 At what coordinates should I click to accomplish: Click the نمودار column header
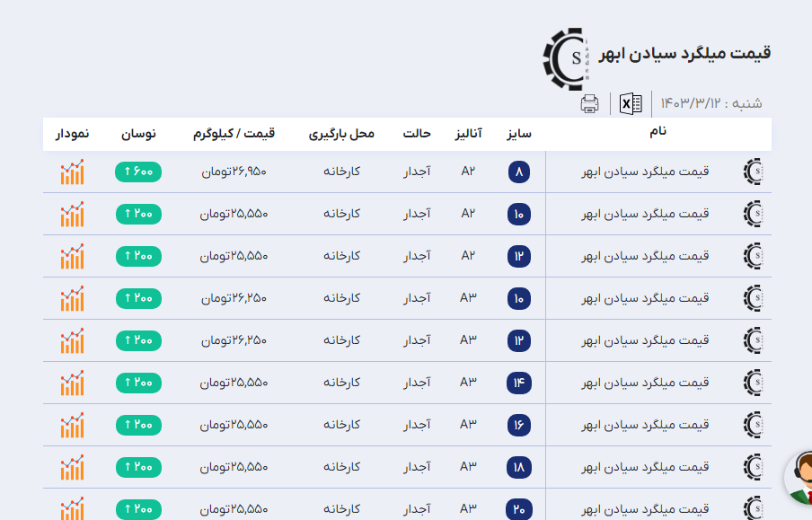72,134
